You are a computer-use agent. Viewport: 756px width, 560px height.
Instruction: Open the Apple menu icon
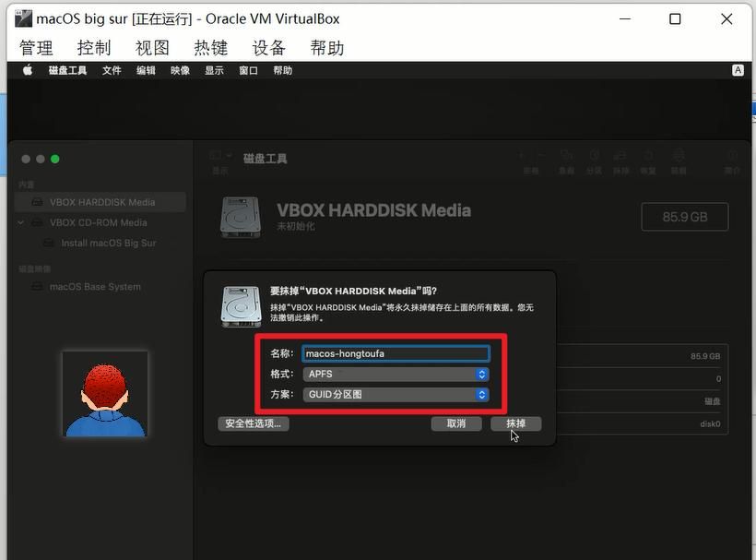tap(28, 70)
